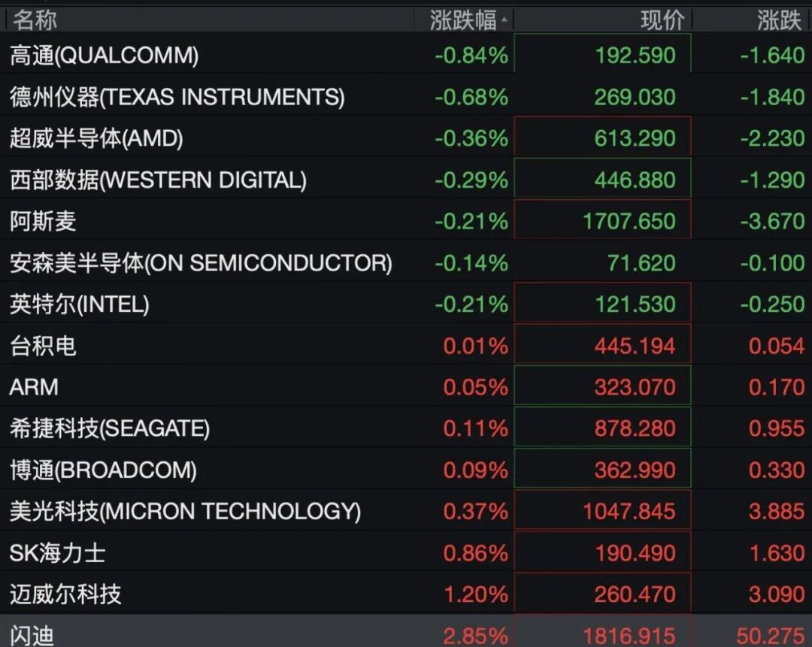Open 博通(BROADCOM) stock details

(406, 470)
